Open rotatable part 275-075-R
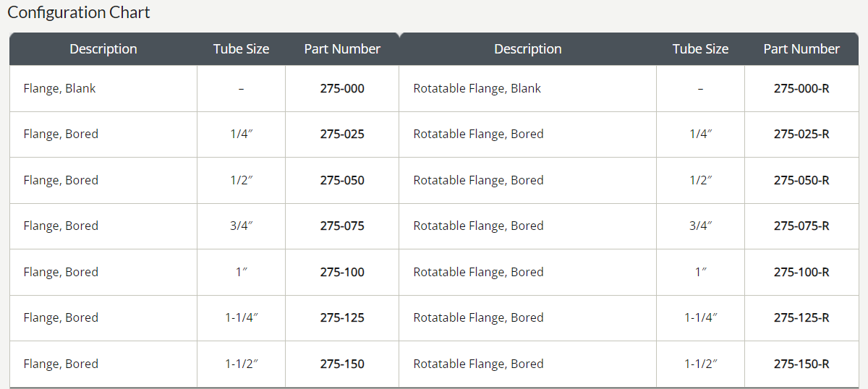Screen dimensions: 868x389 (x=801, y=226)
